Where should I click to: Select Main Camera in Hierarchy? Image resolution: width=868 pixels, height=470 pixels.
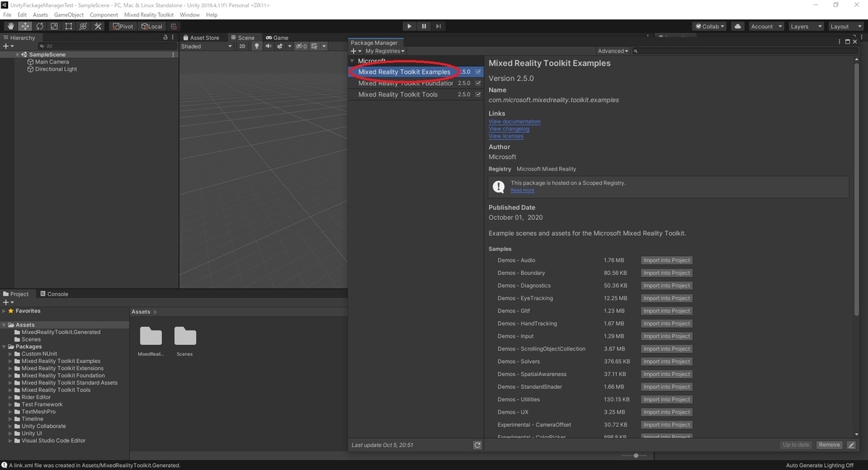(52, 62)
